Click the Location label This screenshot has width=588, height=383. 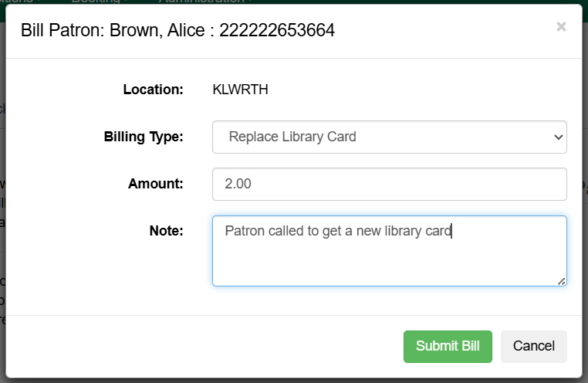[x=153, y=90]
